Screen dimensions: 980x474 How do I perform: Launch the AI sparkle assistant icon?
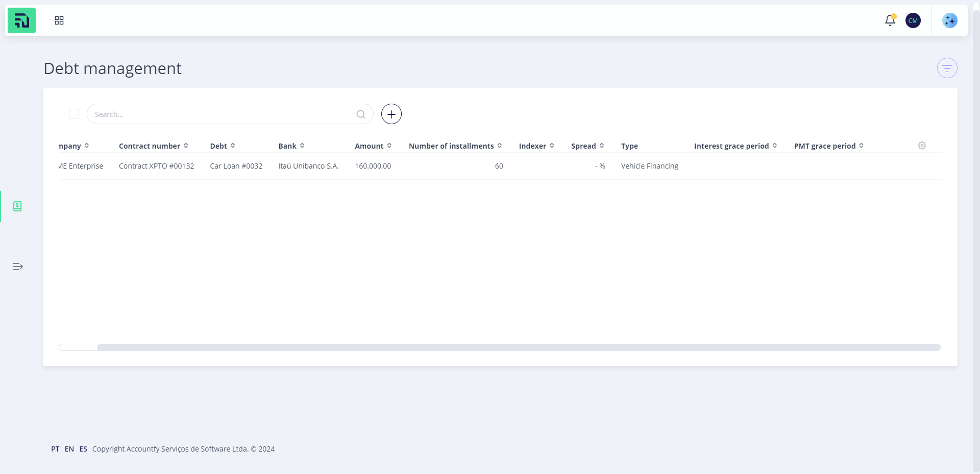coord(949,20)
